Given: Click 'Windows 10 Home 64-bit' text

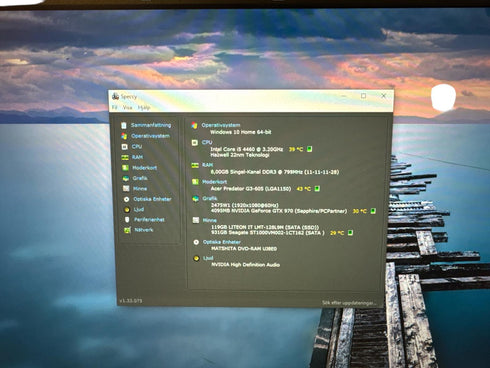Looking at the screenshot, I should tap(241, 132).
